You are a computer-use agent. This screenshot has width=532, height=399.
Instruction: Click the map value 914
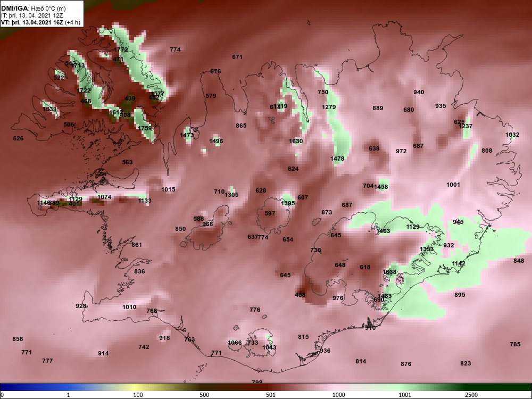104,353
